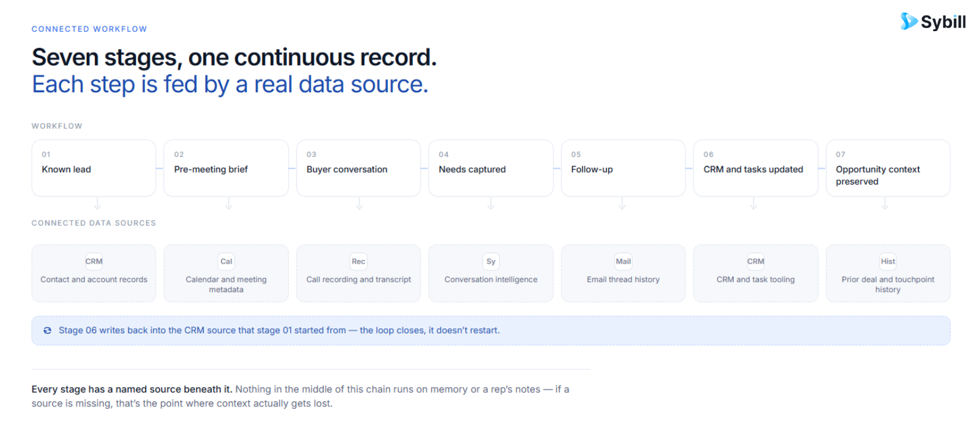Click the Email thread history text
Screen dimensions: 980x435
[623, 280]
